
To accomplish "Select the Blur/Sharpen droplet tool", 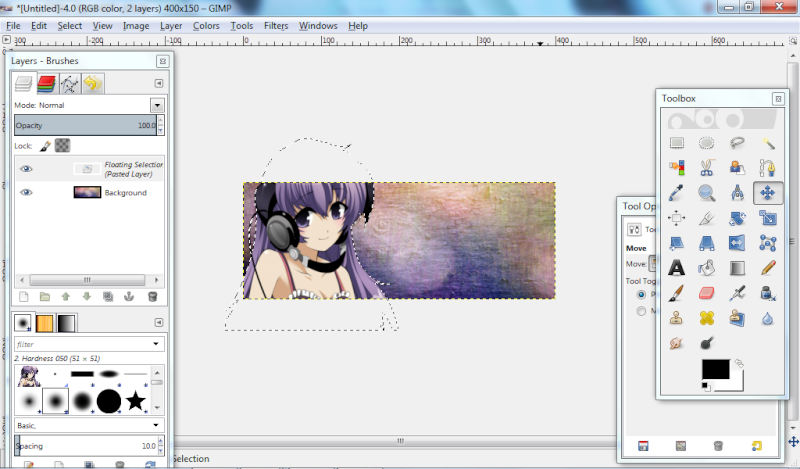I will pos(767,318).
